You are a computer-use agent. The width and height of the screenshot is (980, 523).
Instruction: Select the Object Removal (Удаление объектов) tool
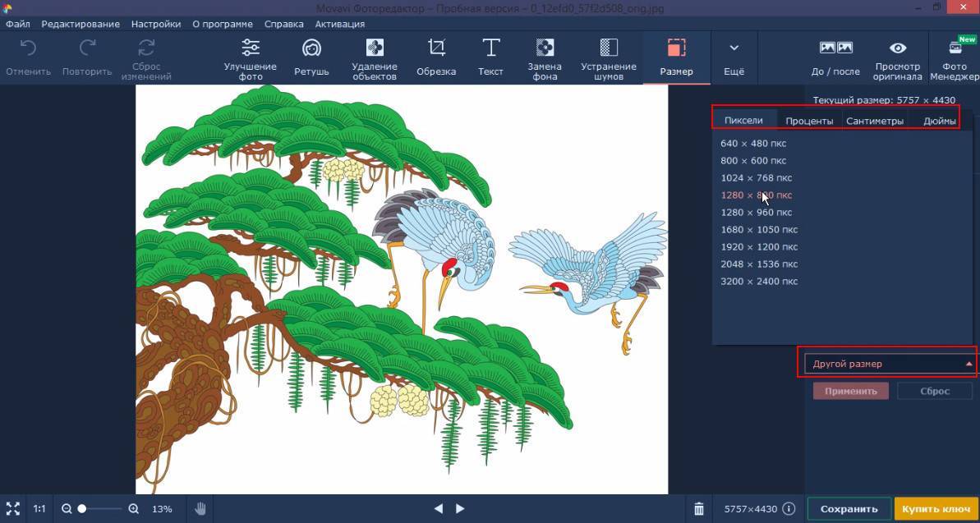pos(374,57)
